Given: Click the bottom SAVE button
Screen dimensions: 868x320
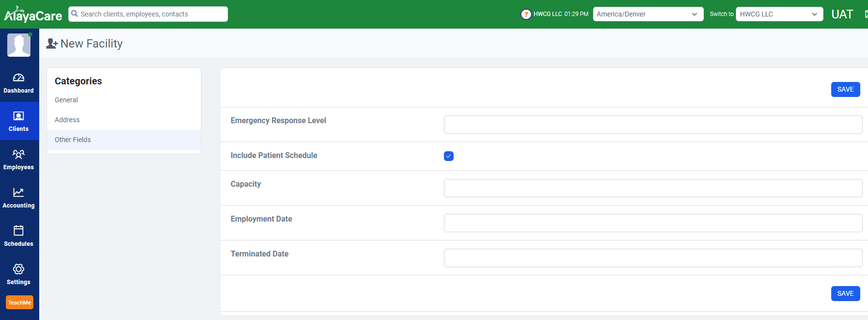Looking at the screenshot, I should [x=845, y=294].
